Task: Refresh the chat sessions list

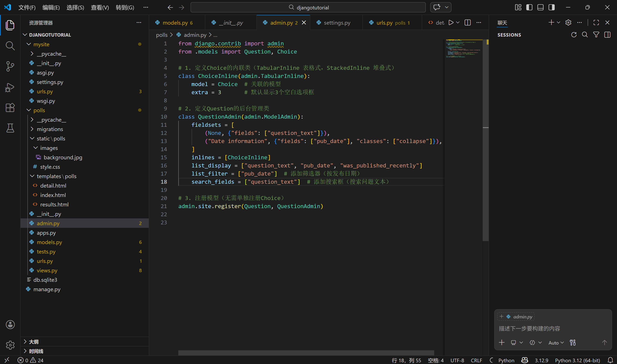Action: click(x=574, y=35)
